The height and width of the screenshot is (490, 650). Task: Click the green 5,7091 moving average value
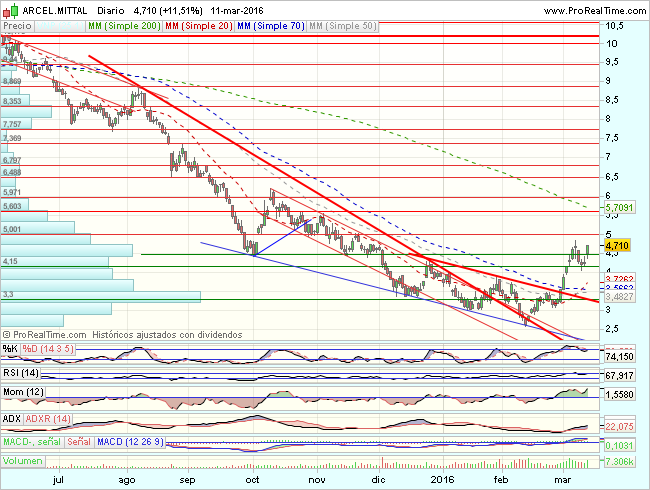[x=619, y=207]
